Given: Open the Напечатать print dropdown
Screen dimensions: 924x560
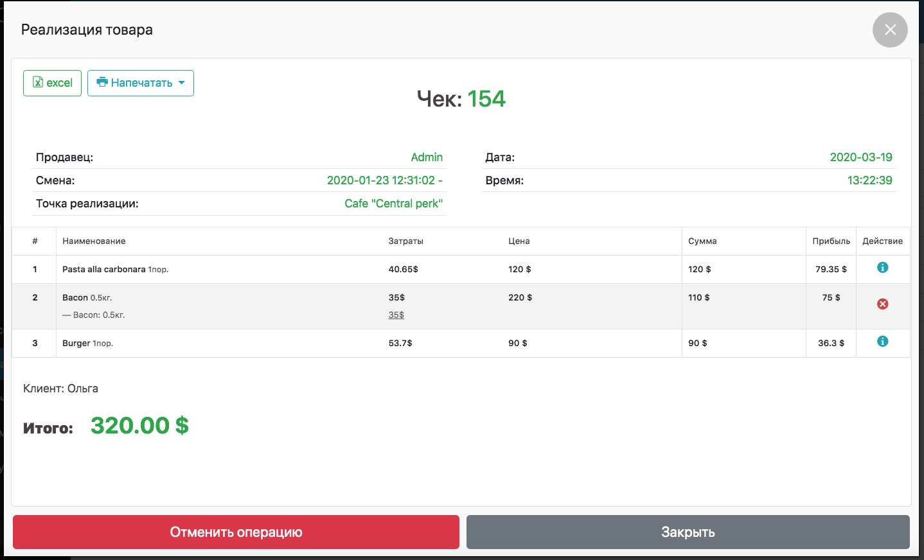Looking at the screenshot, I should coord(141,83).
